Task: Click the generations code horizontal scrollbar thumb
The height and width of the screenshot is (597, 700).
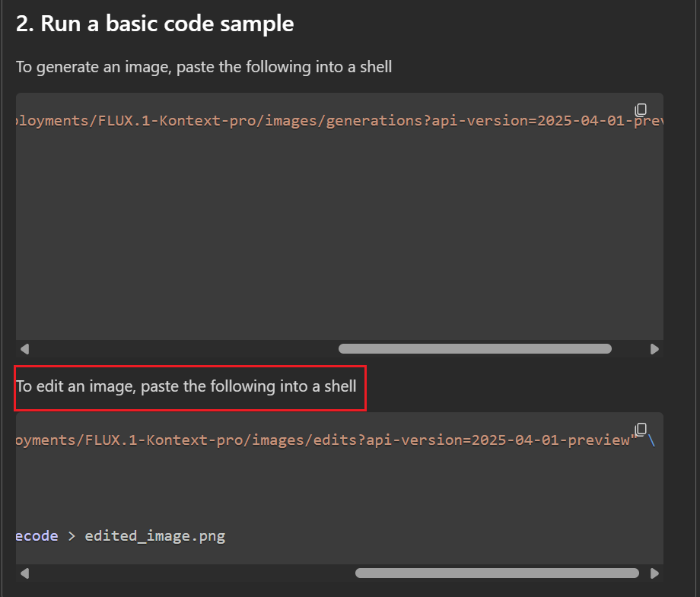Action: [475, 349]
